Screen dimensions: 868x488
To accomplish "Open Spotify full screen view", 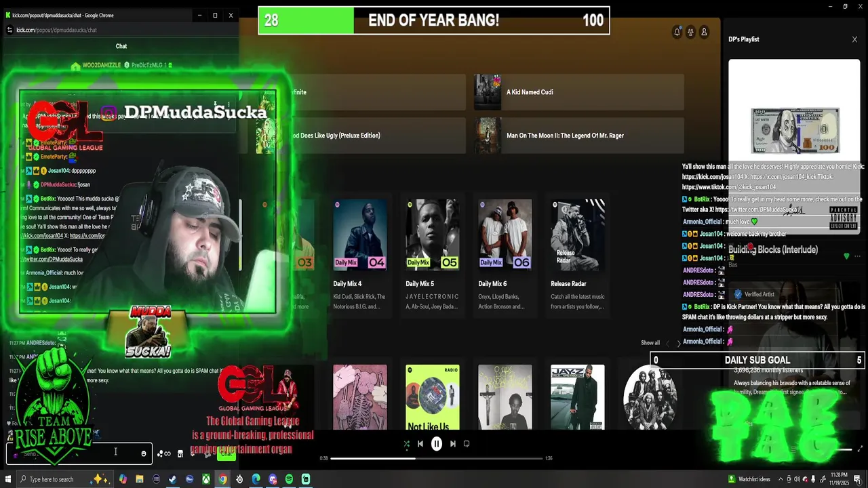I will pos(861,449).
